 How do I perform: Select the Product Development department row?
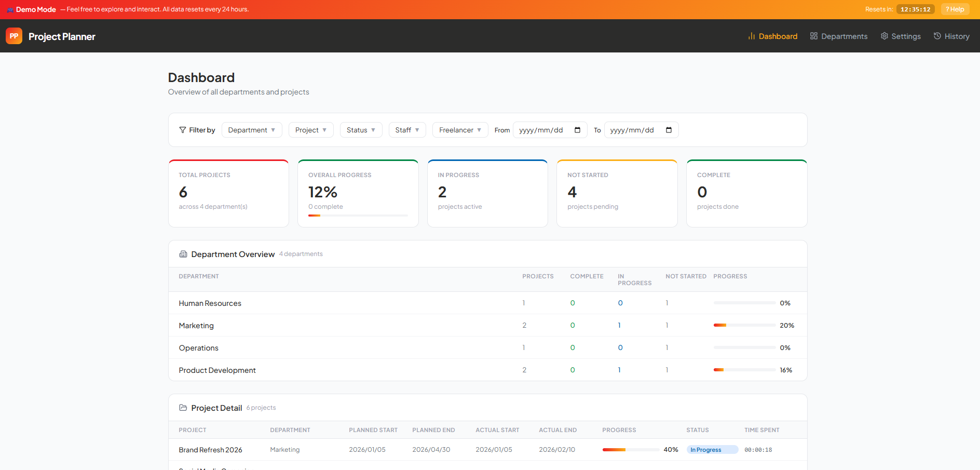pos(488,370)
